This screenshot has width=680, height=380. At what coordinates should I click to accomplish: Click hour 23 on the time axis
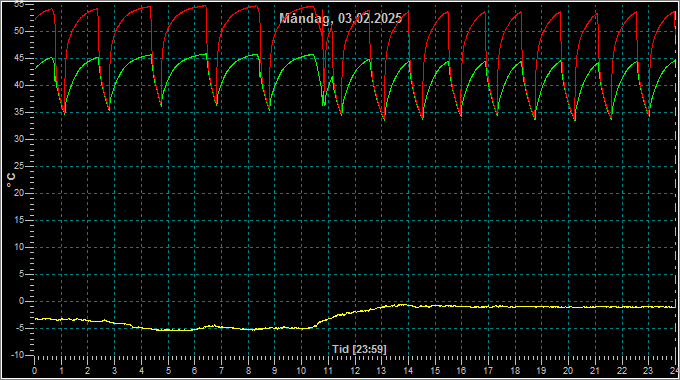coord(648,371)
